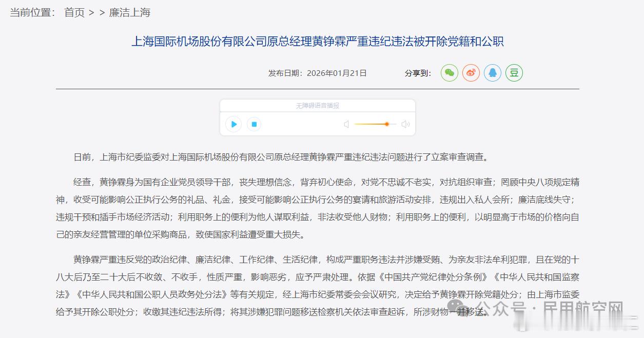Share the article to Sina Weibo
The height and width of the screenshot is (338, 644).
[471, 73]
